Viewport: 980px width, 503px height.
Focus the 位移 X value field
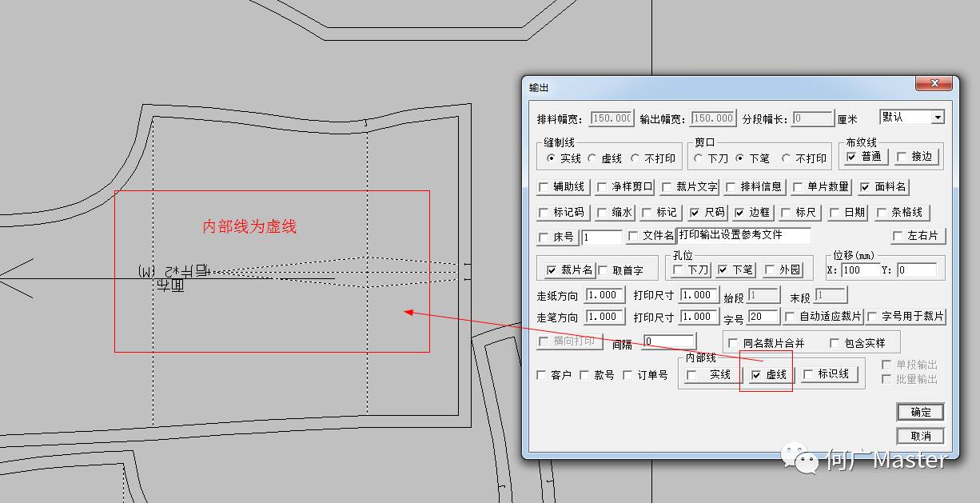coord(860,270)
